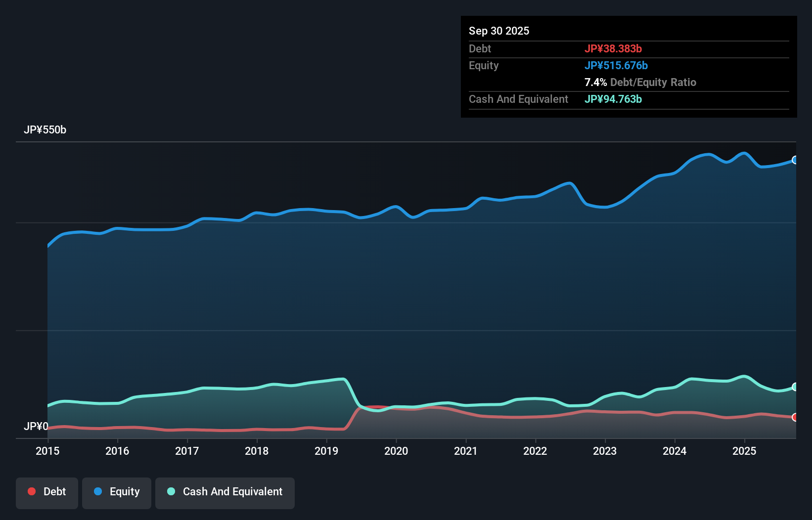Image resolution: width=812 pixels, height=520 pixels.
Task: Click the Equity value JP¥515.676b link
Action: (x=617, y=65)
